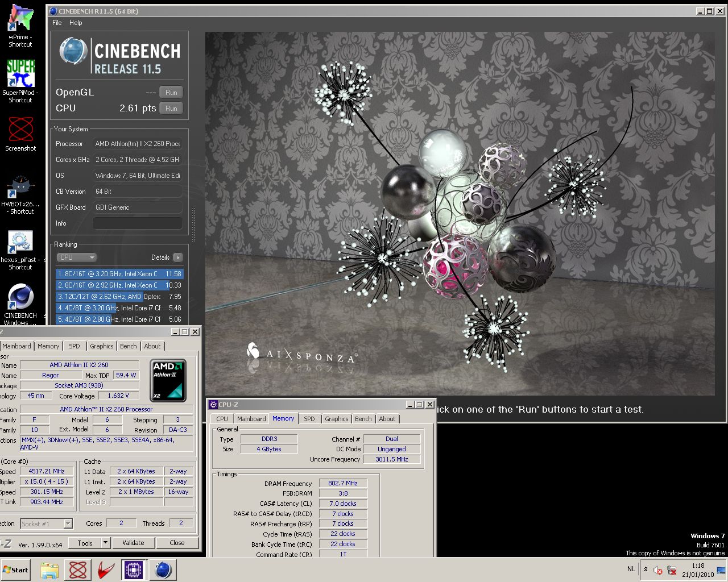Open the HWBOTx265 shortcut icon
The height and width of the screenshot is (582, 728).
[20, 194]
